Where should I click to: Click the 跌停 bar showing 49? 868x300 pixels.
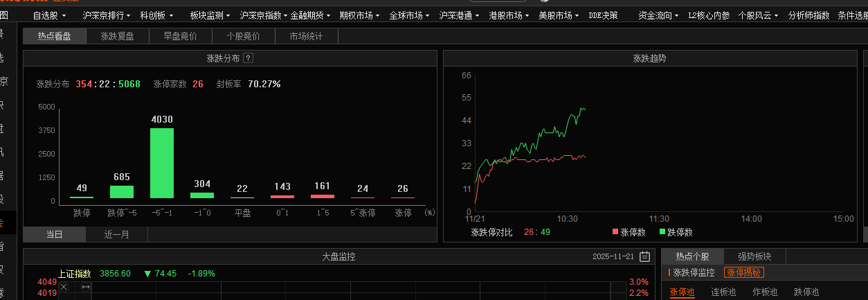pos(82,197)
